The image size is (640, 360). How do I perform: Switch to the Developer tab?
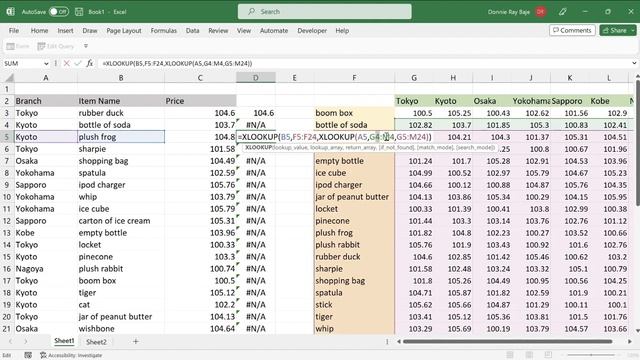(x=312, y=31)
